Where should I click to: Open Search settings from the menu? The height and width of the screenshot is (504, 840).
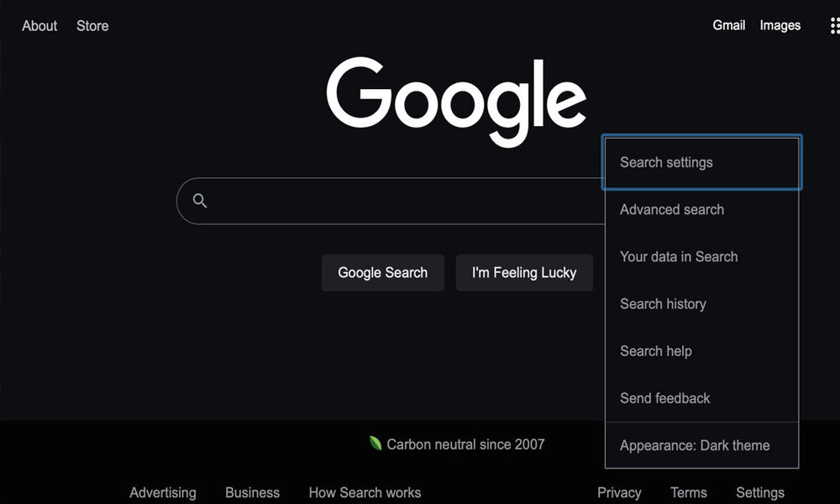tap(666, 162)
